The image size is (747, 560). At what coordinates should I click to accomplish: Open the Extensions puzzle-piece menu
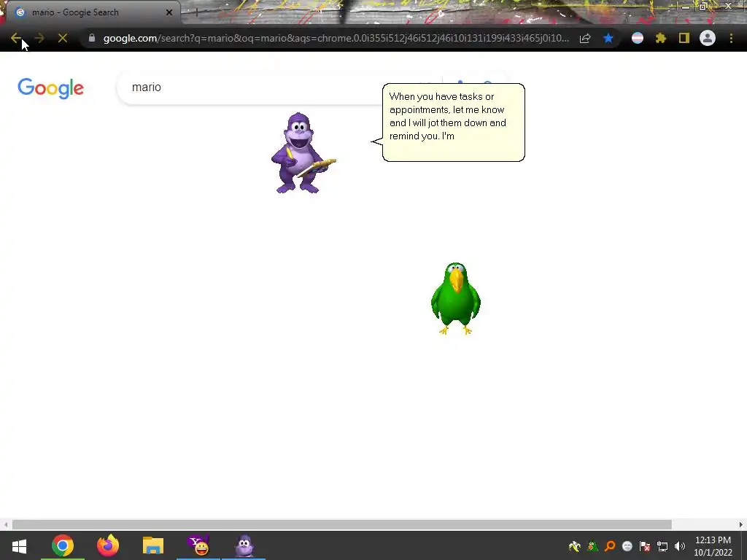click(x=661, y=38)
